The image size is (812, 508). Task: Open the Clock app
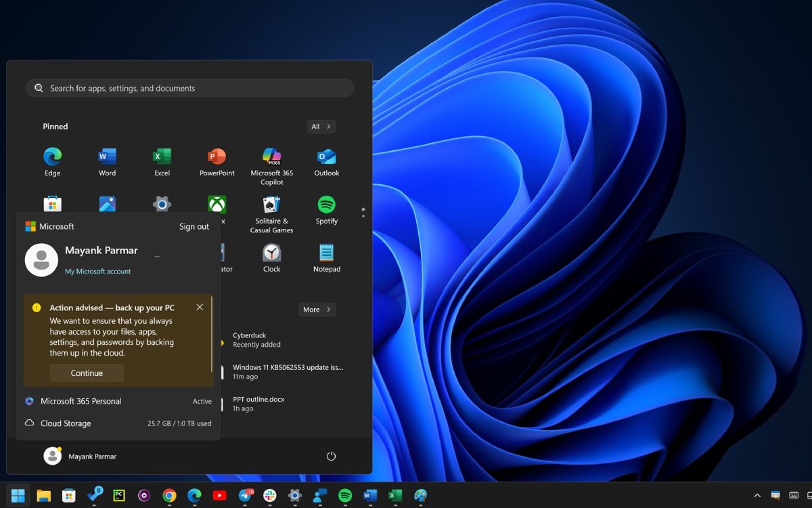tap(271, 257)
